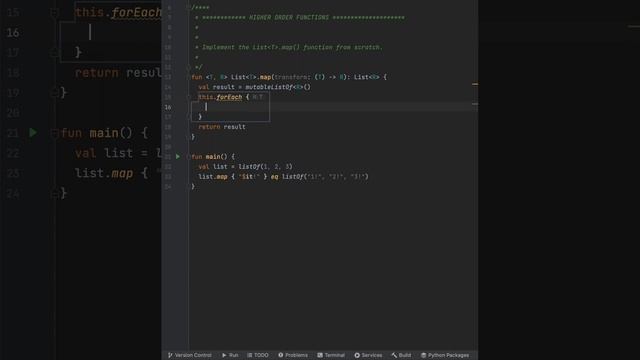Open the Build tool window
Viewport: 640px width, 360px height.
click(401, 355)
